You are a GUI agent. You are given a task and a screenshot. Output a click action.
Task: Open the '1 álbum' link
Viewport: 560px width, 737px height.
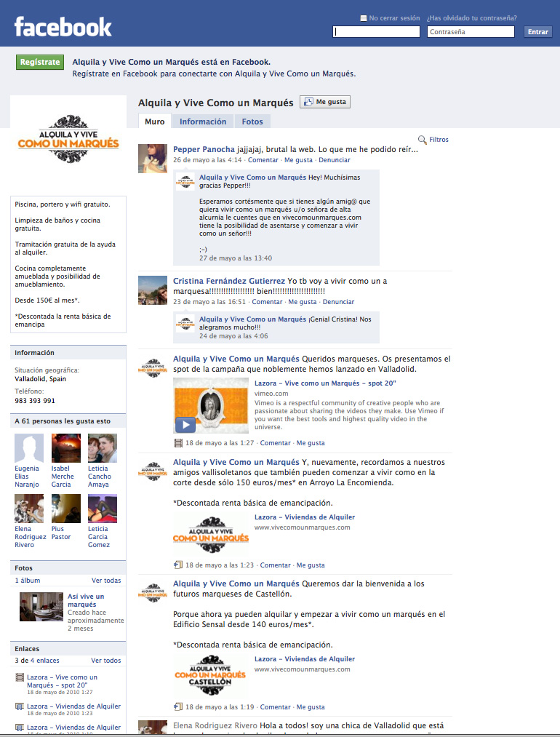(27, 581)
